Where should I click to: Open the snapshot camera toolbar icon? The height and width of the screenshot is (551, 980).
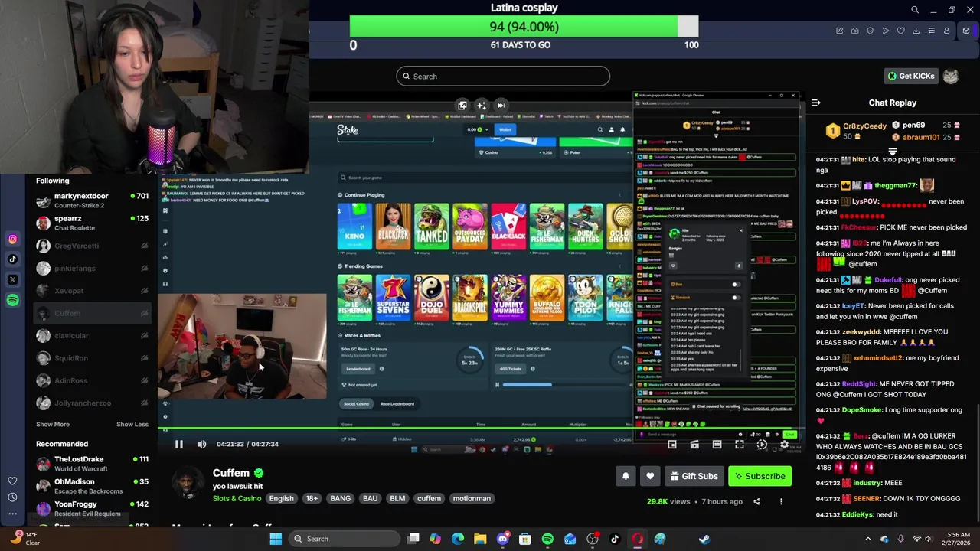coord(854,31)
